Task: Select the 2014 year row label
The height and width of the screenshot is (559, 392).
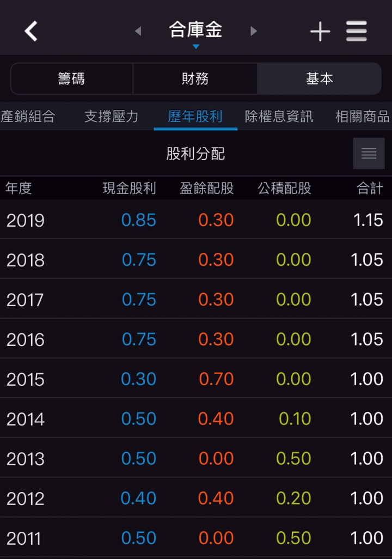Action: click(25, 420)
